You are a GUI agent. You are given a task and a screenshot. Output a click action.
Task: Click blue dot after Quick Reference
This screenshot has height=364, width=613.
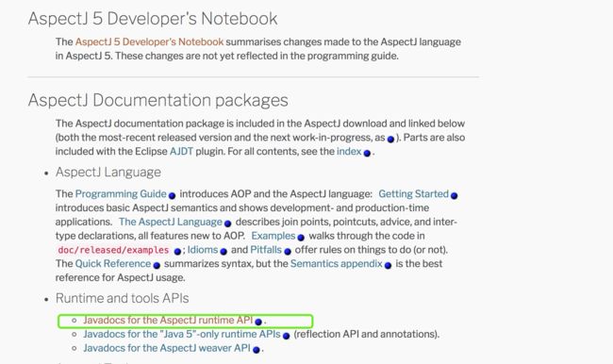pos(157,266)
